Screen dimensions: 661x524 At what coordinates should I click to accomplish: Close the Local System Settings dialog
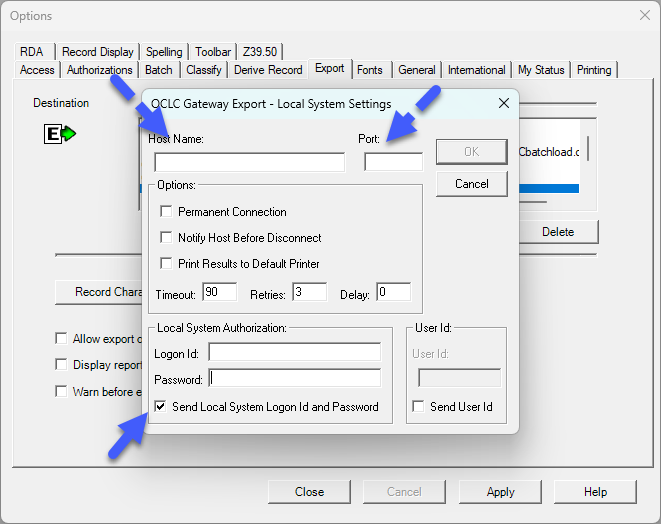click(x=504, y=103)
